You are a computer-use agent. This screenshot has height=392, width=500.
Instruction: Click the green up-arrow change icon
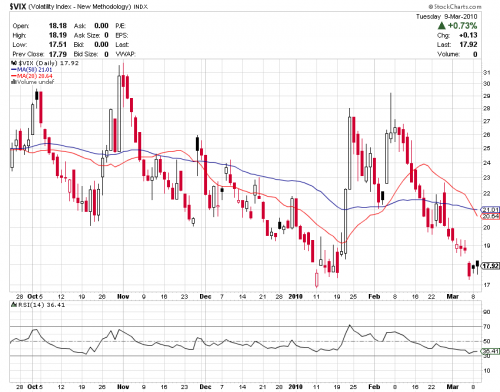pyautogui.click(x=442, y=26)
